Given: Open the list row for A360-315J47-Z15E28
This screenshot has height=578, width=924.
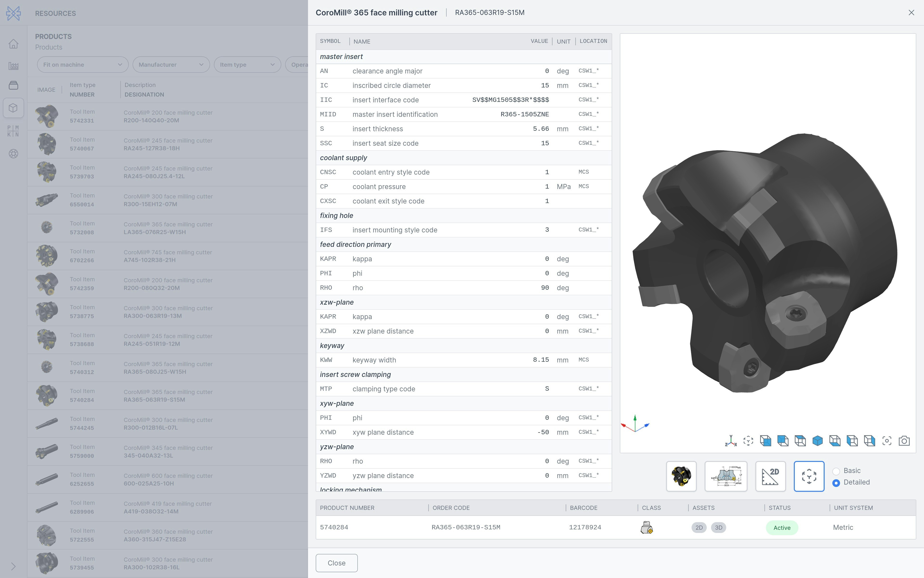Looking at the screenshot, I should click(x=168, y=536).
